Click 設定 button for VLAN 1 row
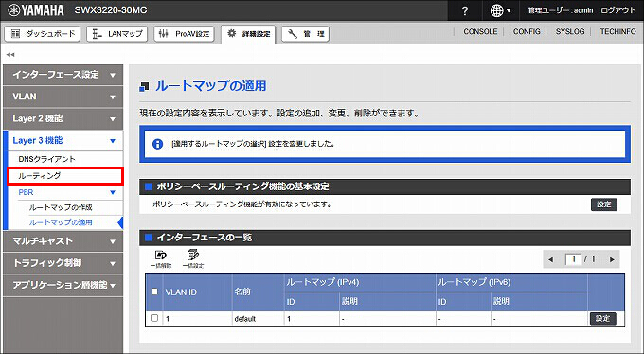This screenshot has height=354, width=644. pyautogui.click(x=603, y=318)
